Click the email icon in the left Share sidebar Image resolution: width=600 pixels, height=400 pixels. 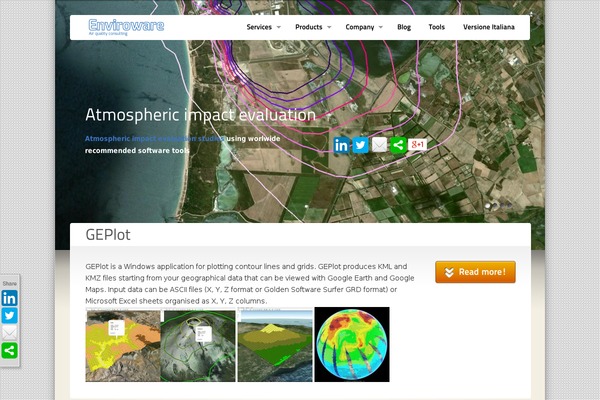tap(10, 333)
